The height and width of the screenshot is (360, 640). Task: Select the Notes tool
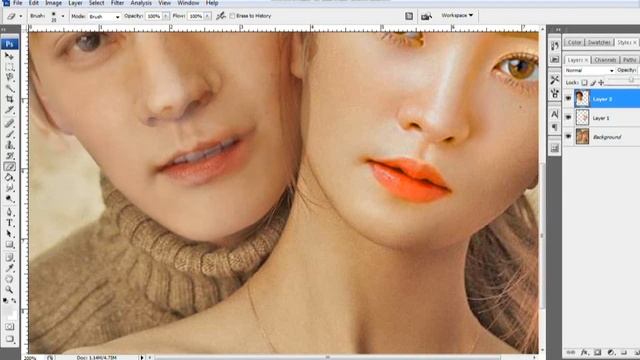tap(9, 258)
